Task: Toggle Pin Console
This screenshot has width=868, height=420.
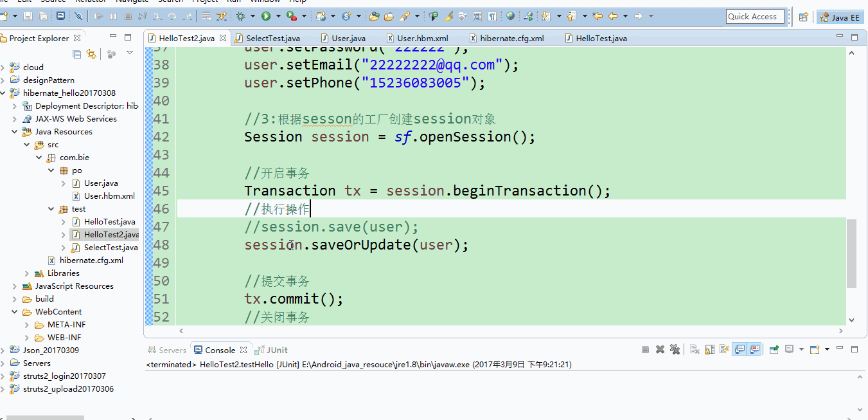Action: [x=774, y=349]
